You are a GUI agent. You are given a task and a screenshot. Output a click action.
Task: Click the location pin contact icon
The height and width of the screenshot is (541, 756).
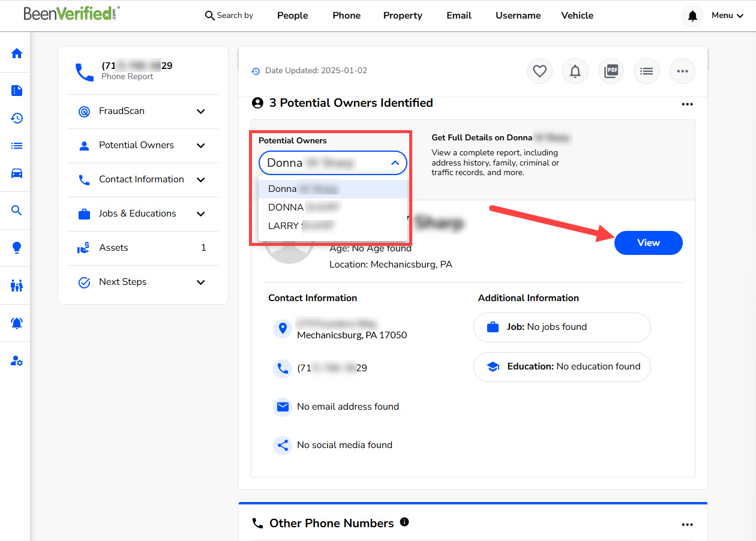[x=282, y=329]
